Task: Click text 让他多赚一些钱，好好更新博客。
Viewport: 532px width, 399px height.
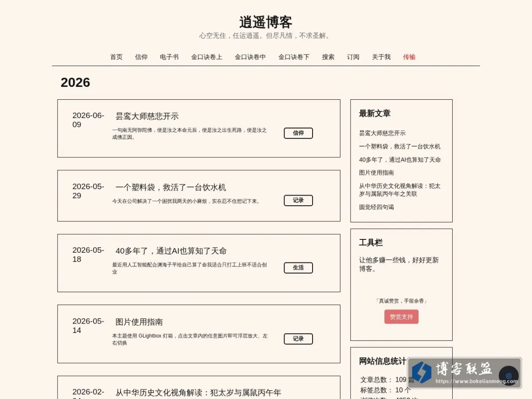Action: click(x=399, y=264)
